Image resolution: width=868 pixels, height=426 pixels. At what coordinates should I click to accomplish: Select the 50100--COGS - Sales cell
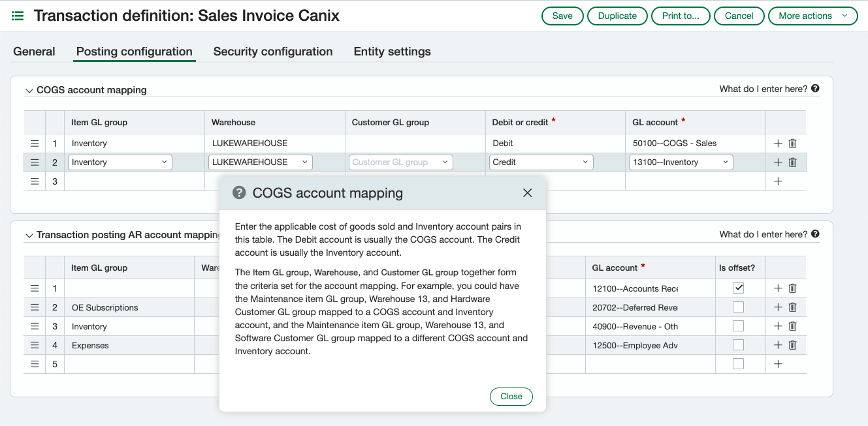pos(696,144)
